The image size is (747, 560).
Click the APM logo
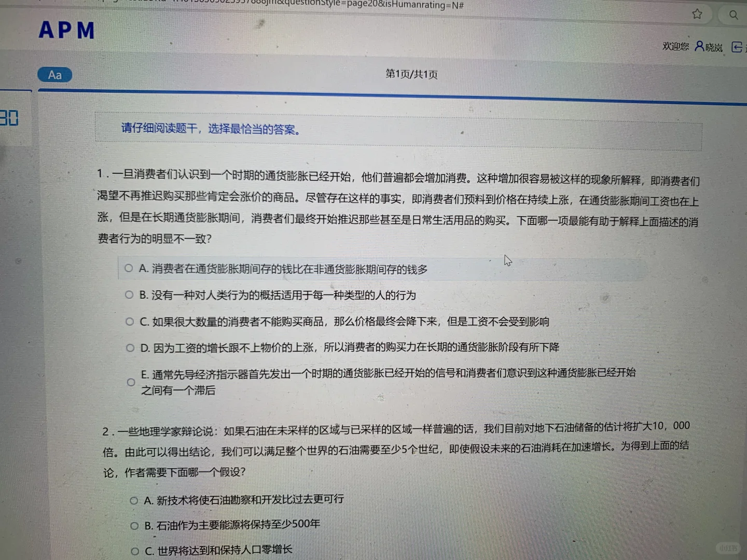point(66,31)
